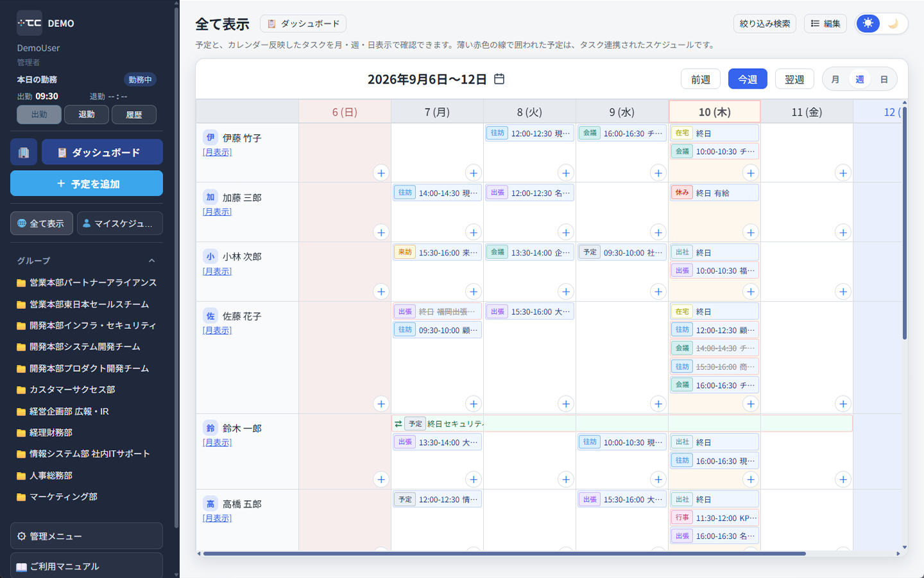Add event for 佐藤 花子 on Tuesday 8
Viewport: 924px width, 578px height.
click(x=566, y=404)
